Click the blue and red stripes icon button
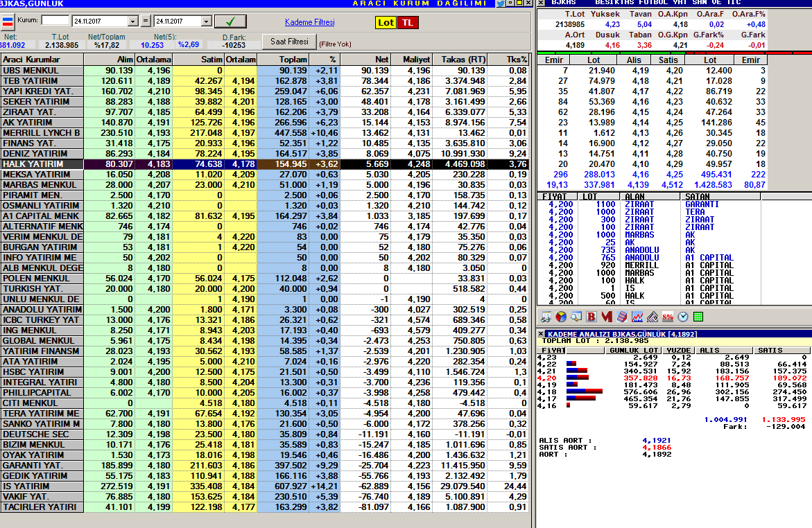 click(8, 21)
